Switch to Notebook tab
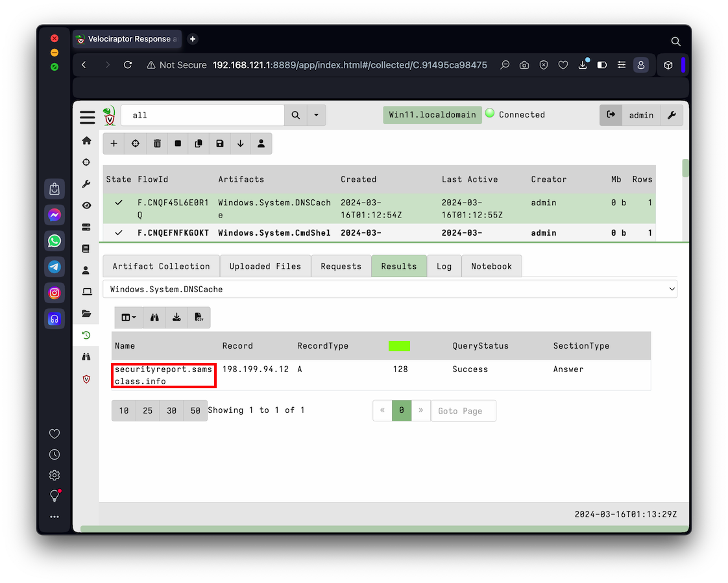The width and height of the screenshot is (728, 583). (x=491, y=266)
